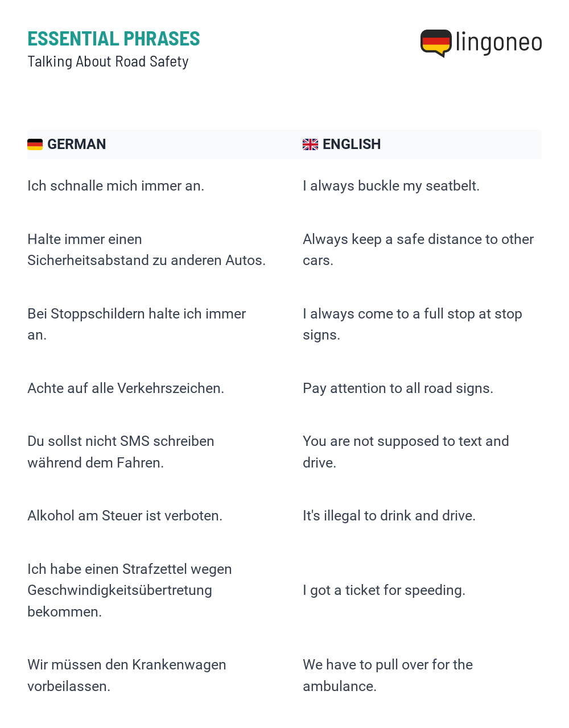Click 'I always buckle my seatbelt.' translation
The image size is (569, 728).
[391, 186]
